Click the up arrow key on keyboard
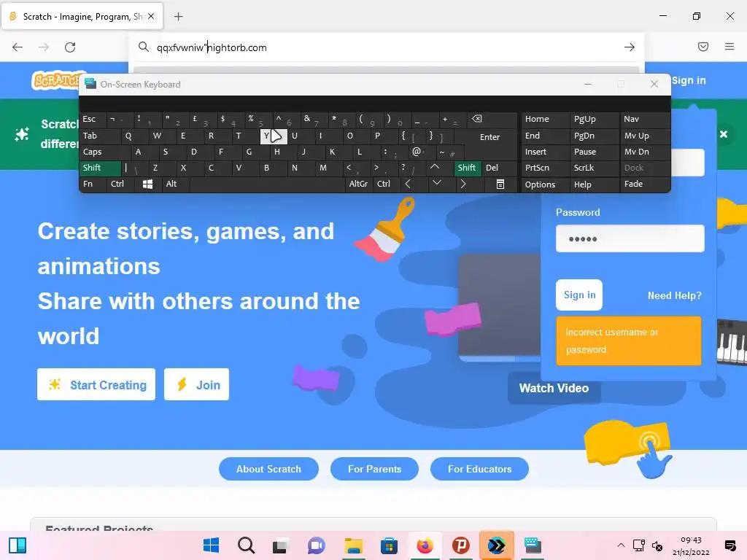Screen dimensions: 747x560 pos(435,167)
